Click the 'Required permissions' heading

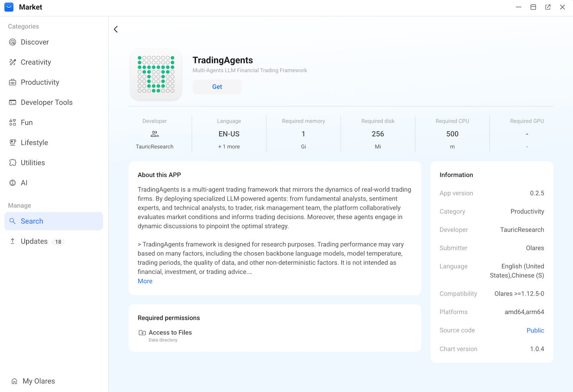(x=169, y=318)
